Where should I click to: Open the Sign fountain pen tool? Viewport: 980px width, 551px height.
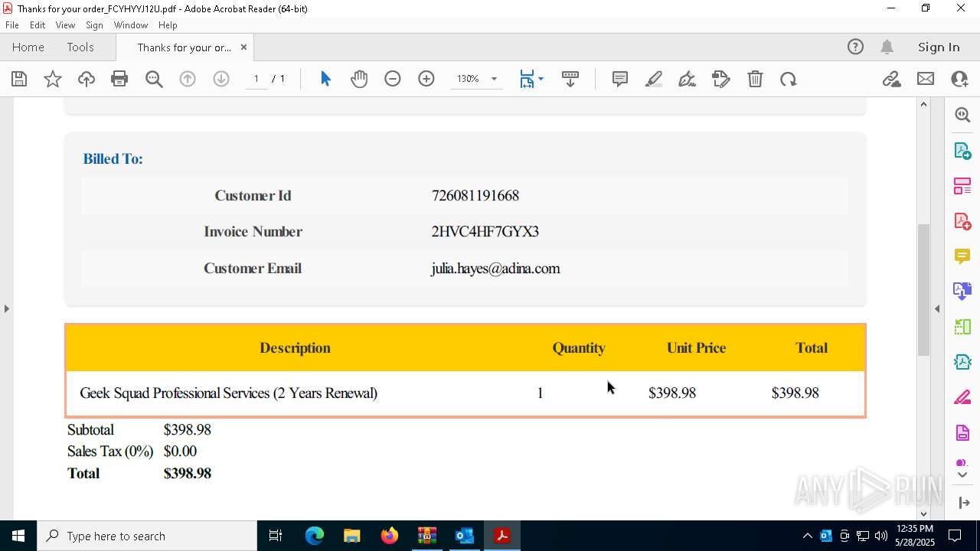click(688, 79)
